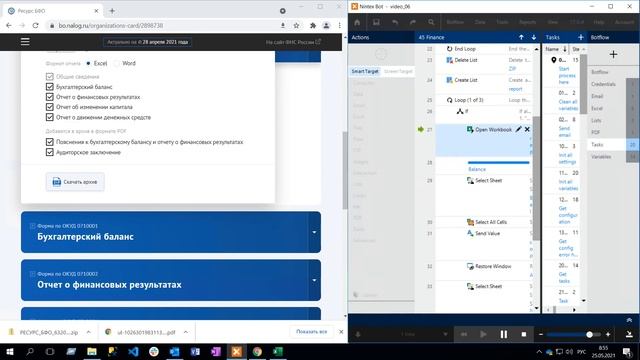This screenshot has width=640, height=360.
Task: Click the step-back playback button
Action: pyautogui.click(x=464, y=334)
